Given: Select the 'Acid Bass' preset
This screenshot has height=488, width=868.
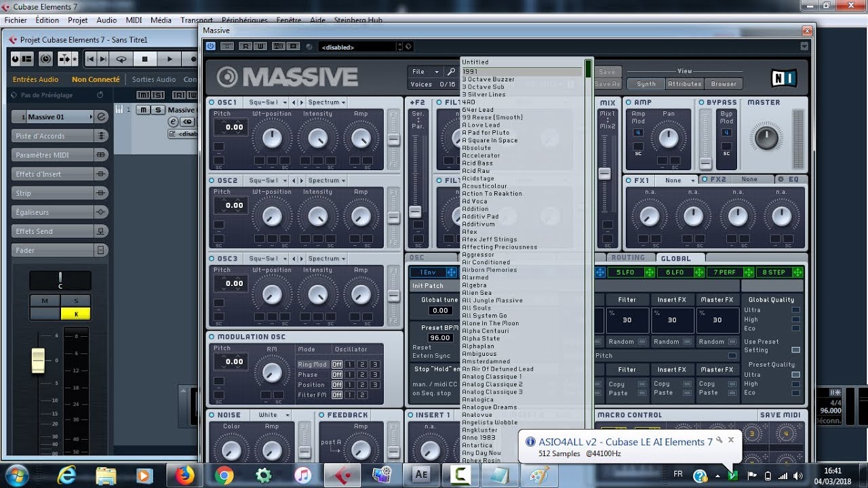Looking at the screenshot, I should [x=477, y=163].
